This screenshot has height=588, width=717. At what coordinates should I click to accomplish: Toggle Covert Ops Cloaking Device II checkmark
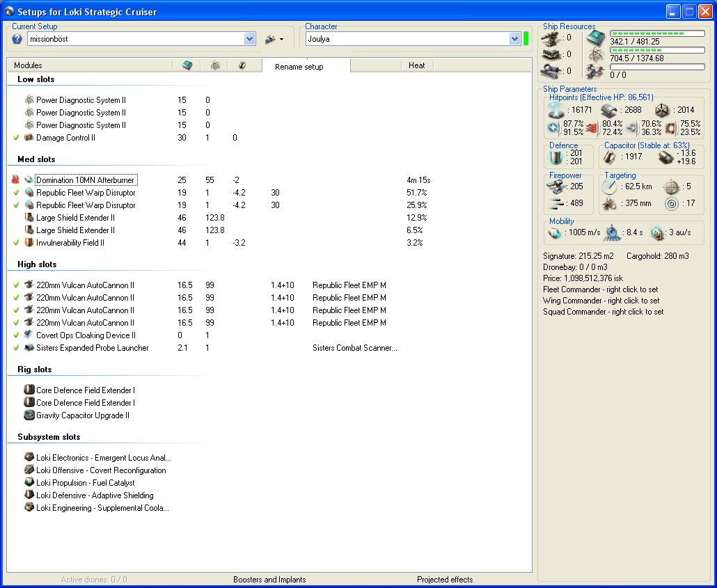(x=17, y=335)
